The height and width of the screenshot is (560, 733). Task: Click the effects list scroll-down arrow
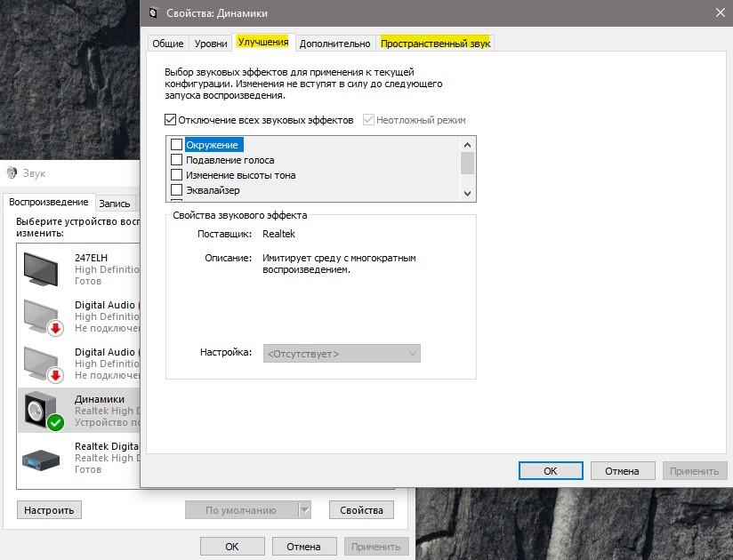[x=467, y=194]
